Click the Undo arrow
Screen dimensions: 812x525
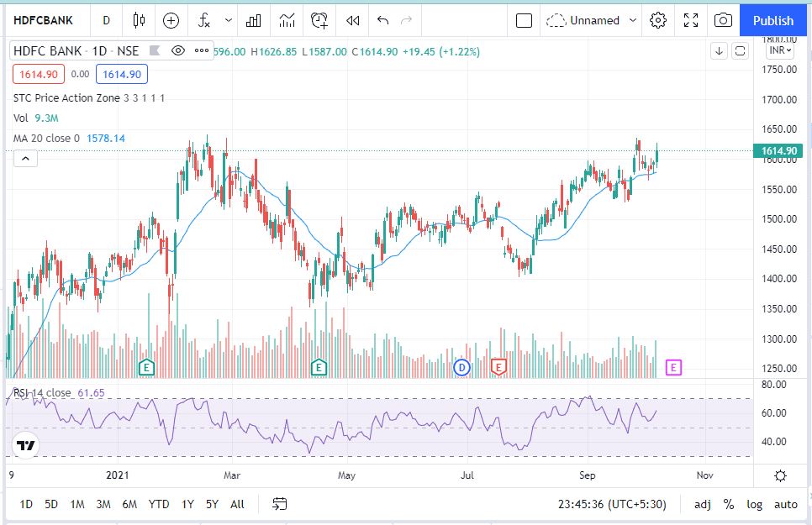383,20
